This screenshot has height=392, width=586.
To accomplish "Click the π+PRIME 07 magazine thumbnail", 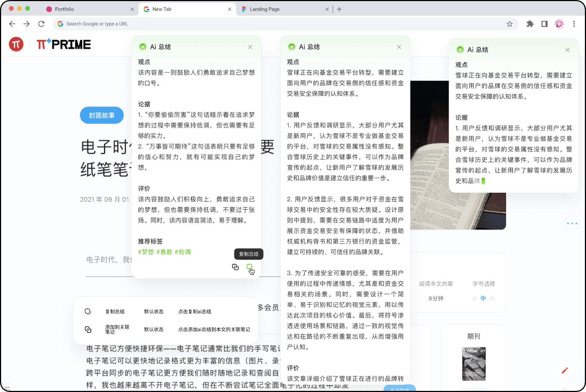I will pyautogui.click(x=474, y=364).
